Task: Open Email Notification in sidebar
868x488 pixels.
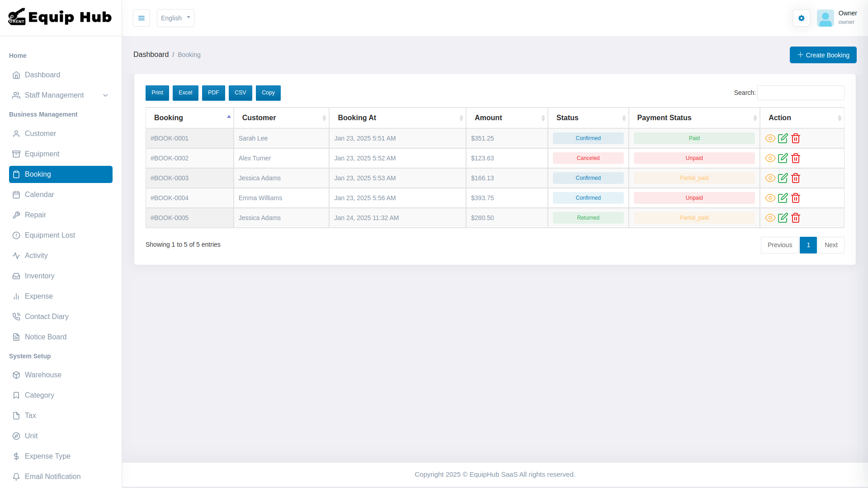Action: pyautogui.click(x=61, y=477)
